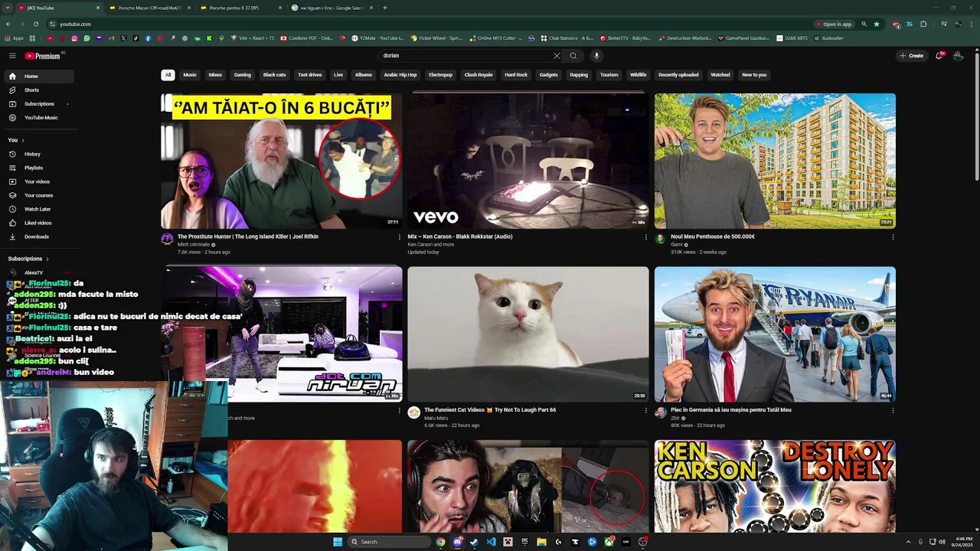Open options menu for Ken Carson mix
Viewport: 980px width, 551px height.
[x=645, y=237]
